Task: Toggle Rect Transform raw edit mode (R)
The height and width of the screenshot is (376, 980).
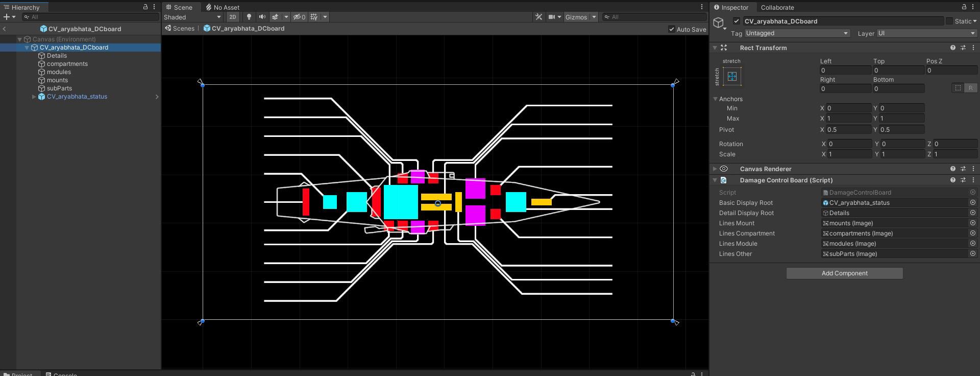Action: pos(970,88)
